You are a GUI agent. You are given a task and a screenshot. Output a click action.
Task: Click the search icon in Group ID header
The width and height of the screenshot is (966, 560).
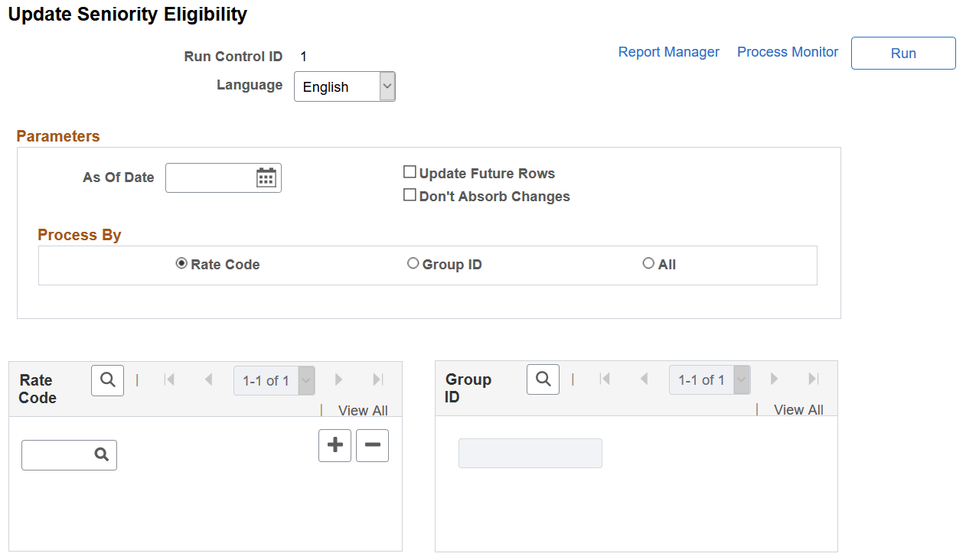tap(543, 379)
